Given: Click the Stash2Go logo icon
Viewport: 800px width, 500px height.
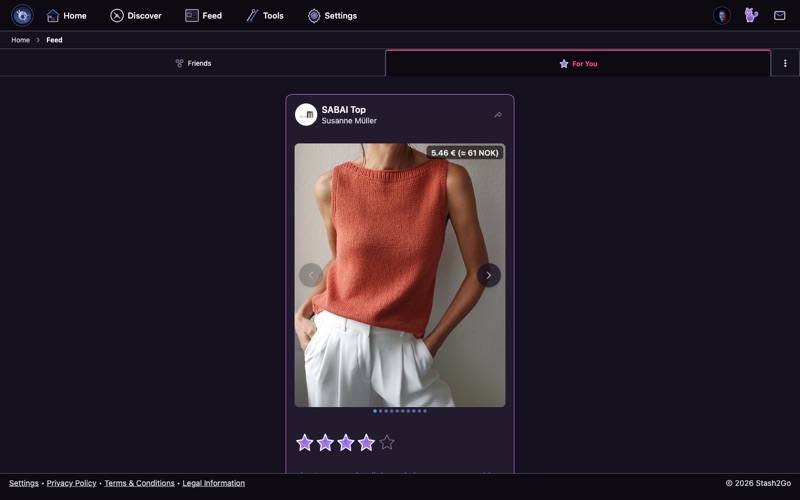Looking at the screenshot, I should click(x=22, y=15).
